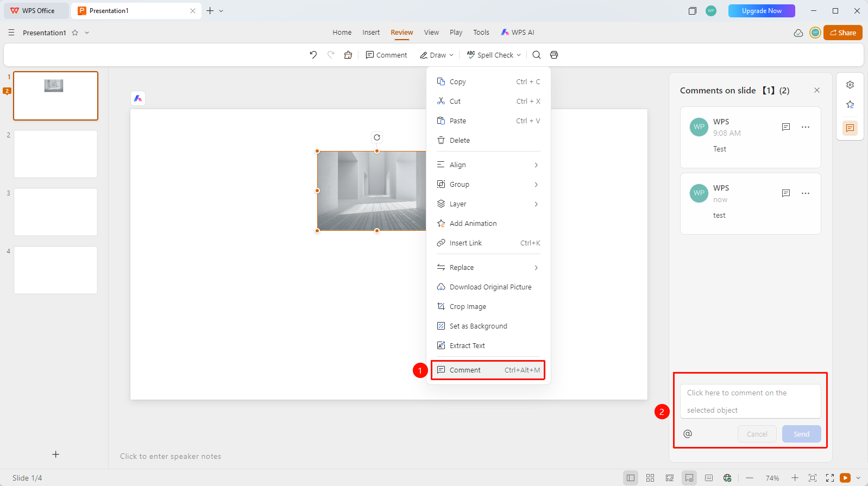
Task: Open the hamburger menu icon
Action: pyautogui.click(x=11, y=33)
